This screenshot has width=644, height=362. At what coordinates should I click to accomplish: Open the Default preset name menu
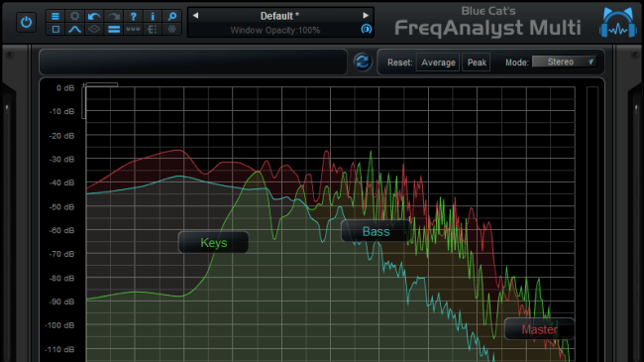tap(279, 16)
